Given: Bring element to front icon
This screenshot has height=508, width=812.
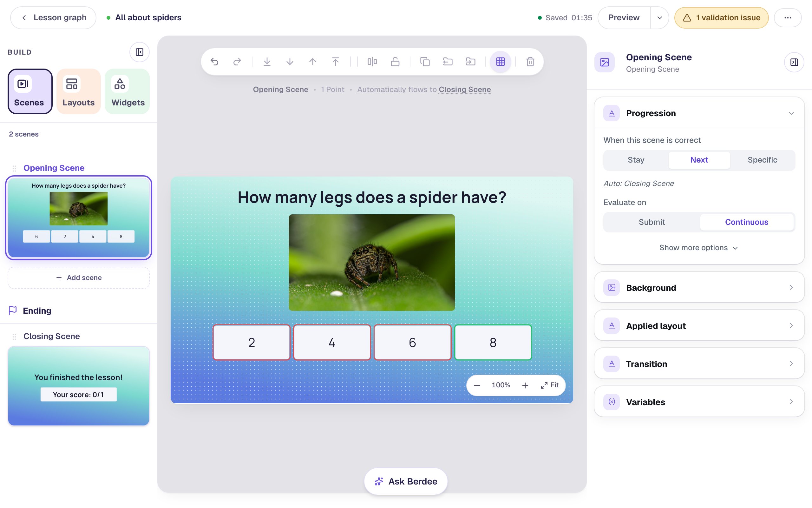Looking at the screenshot, I should point(336,62).
